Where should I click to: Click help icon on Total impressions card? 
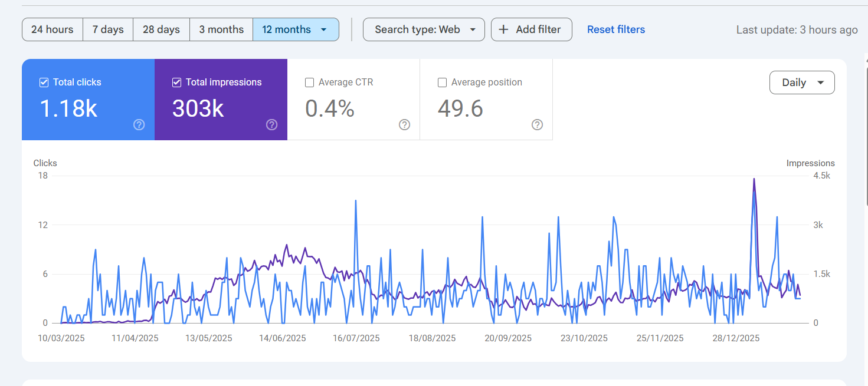pos(271,124)
